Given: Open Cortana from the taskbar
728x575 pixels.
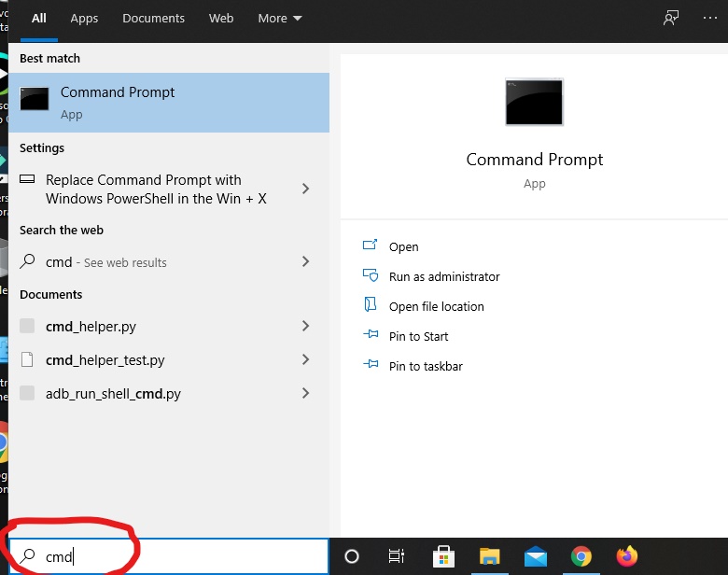Looking at the screenshot, I should coord(352,556).
